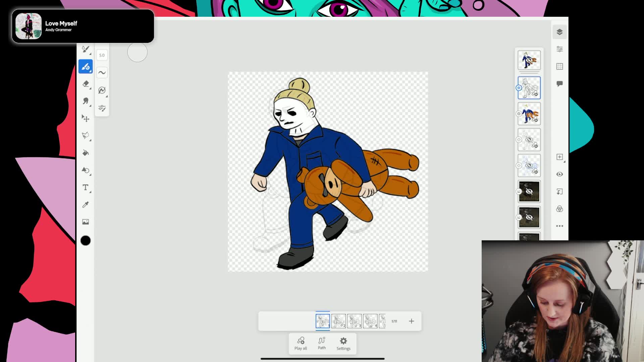Open the brush flow dynamics option
Viewport: 644px width, 362px height.
pyautogui.click(x=102, y=90)
